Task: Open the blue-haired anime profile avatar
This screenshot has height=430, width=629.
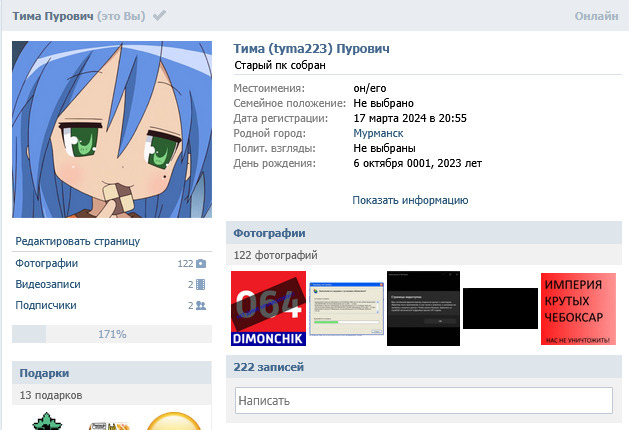Action: point(112,130)
